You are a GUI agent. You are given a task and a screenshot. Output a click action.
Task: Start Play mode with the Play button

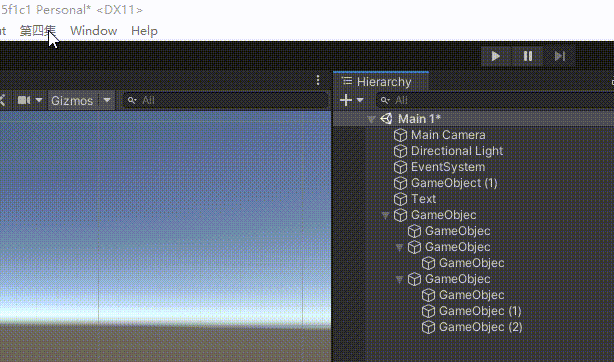(x=496, y=56)
